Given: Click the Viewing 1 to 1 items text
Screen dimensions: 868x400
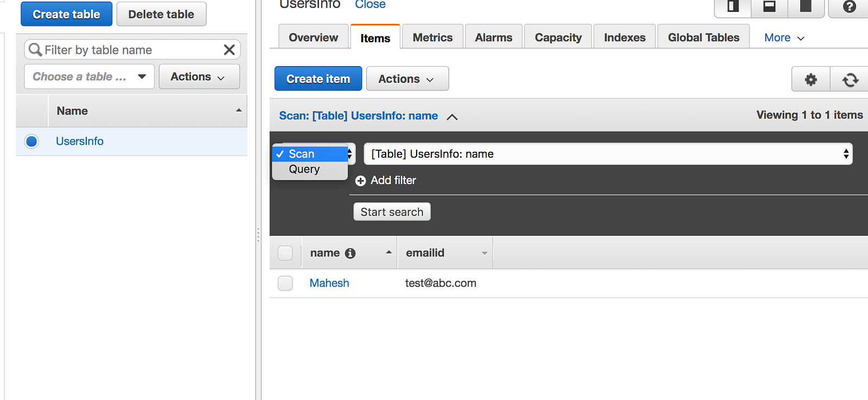Looking at the screenshot, I should point(809,115).
